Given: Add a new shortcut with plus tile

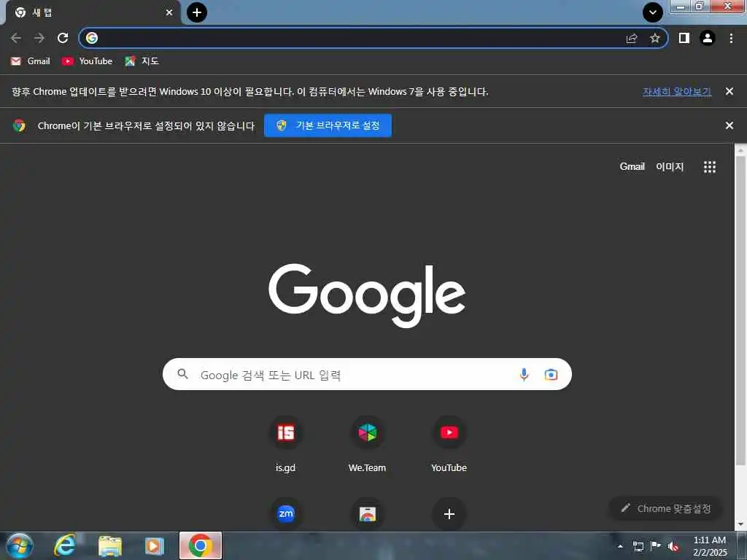Looking at the screenshot, I should (449, 514).
